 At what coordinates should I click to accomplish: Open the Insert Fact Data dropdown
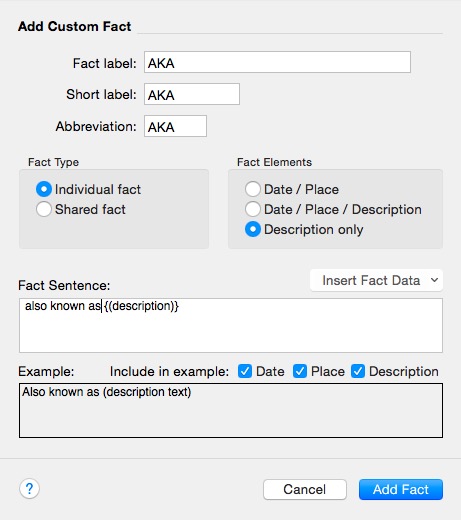(x=376, y=280)
